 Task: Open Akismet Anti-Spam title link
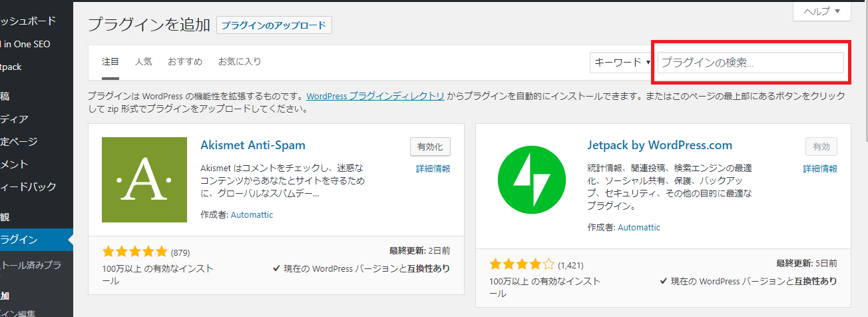click(252, 145)
